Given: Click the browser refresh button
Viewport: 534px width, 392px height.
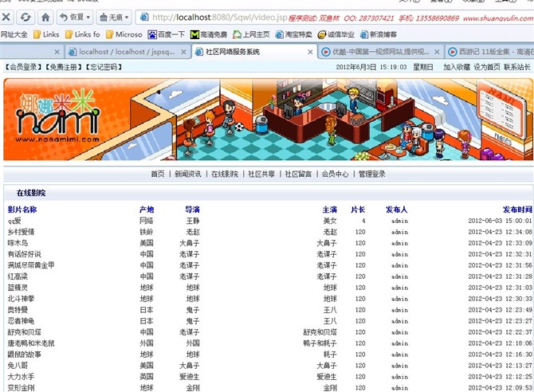Looking at the screenshot, I should [x=26, y=17].
